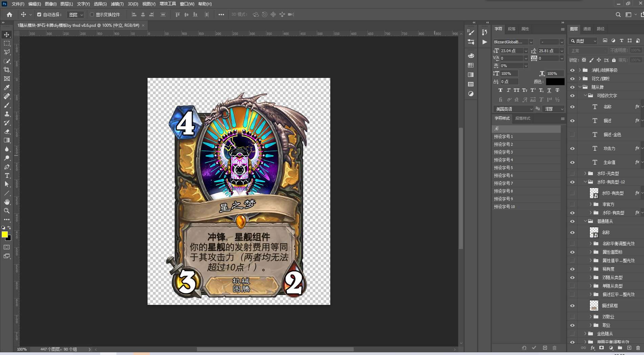
Task: Hide the 生命值 text layer
Action: click(x=572, y=162)
